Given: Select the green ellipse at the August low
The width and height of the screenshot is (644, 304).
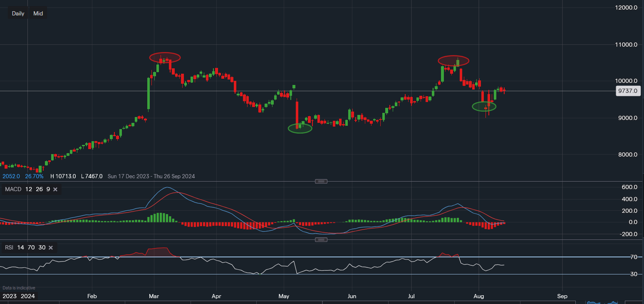Looking at the screenshot, I should [484, 106].
